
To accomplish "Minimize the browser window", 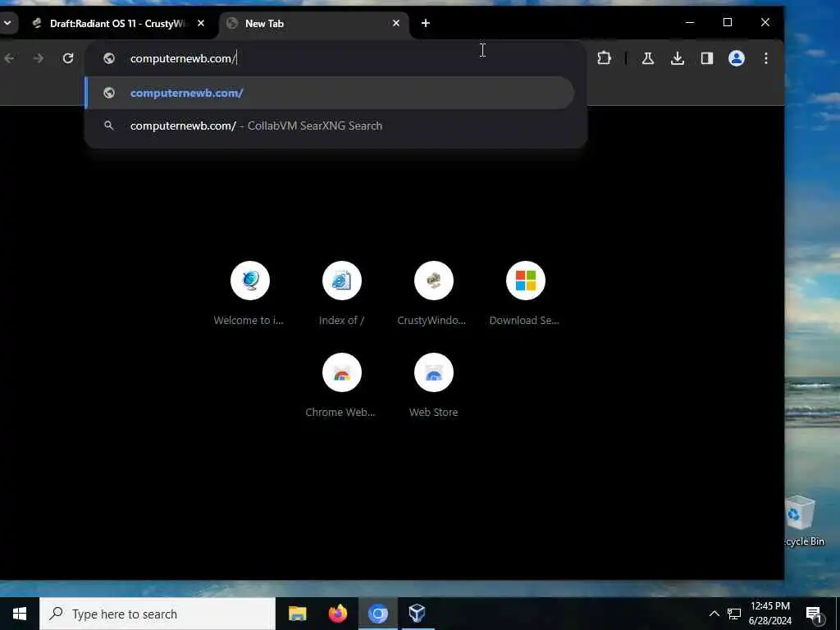I will click(x=690, y=22).
